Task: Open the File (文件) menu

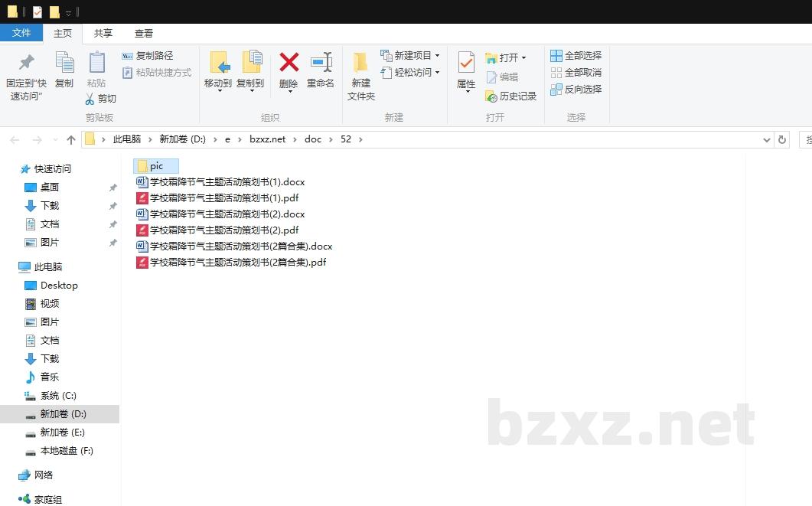Action: (x=21, y=33)
